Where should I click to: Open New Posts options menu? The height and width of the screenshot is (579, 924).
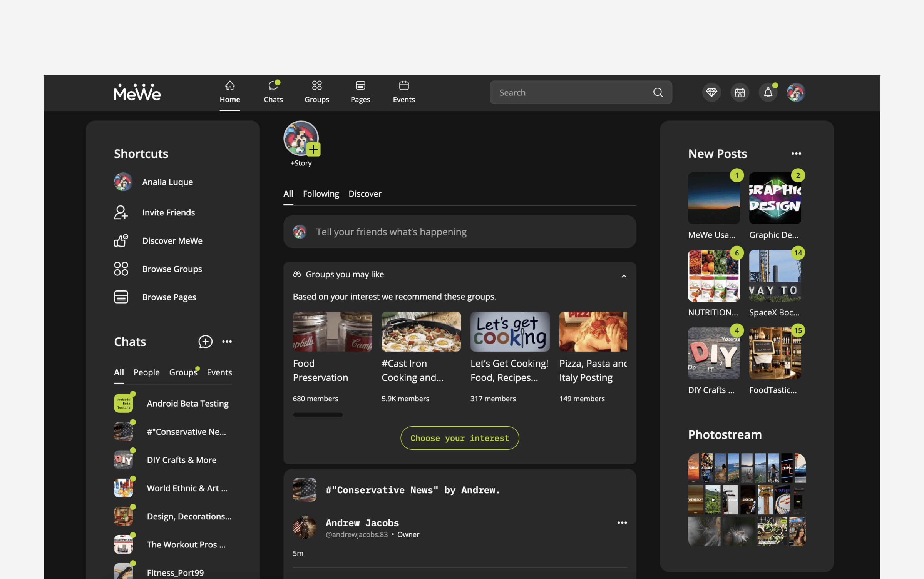pos(796,154)
